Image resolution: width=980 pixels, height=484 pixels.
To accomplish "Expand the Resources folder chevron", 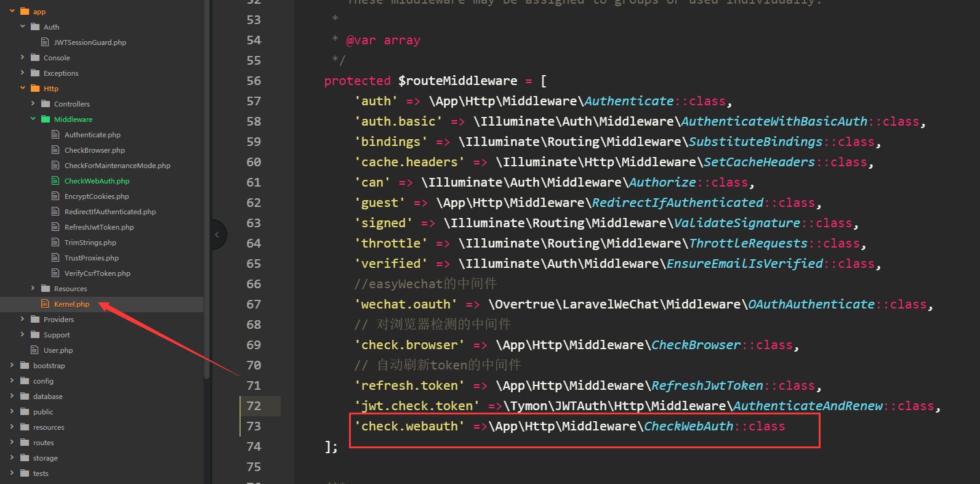I will [33, 288].
